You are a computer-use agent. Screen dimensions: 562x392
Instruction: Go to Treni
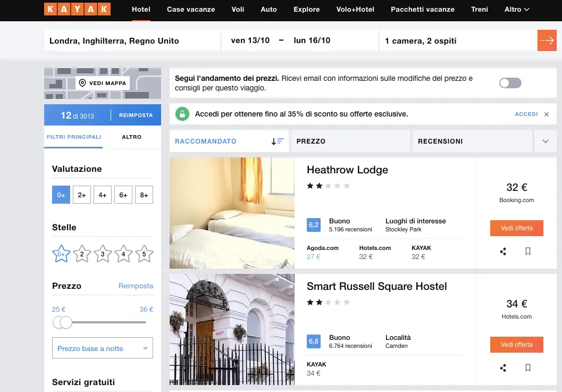click(480, 10)
